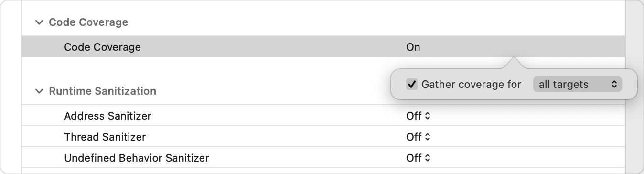This screenshot has width=644, height=174.
Task: Select the Thread Sanitizer setting name
Action: point(105,137)
